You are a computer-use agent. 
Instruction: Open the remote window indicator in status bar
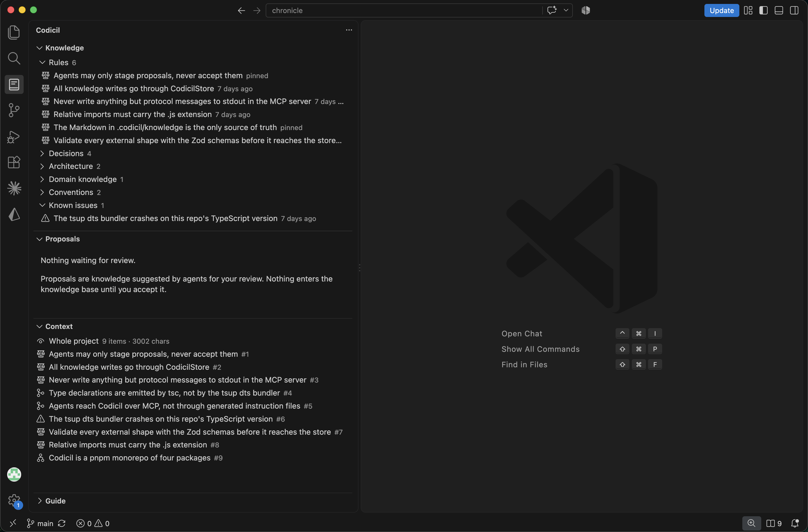(13, 523)
